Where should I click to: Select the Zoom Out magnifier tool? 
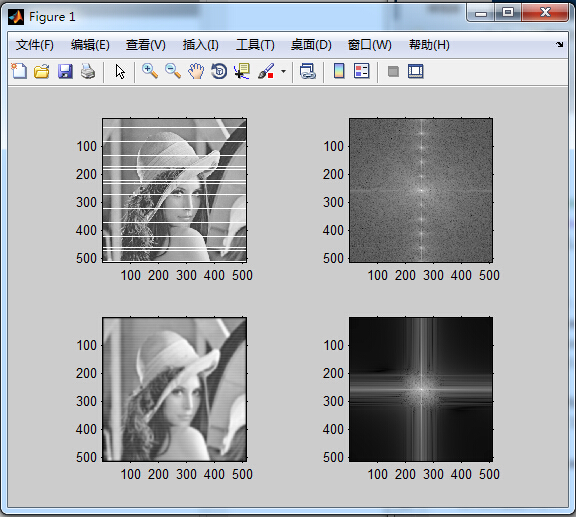pyautogui.click(x=173, y=71)
